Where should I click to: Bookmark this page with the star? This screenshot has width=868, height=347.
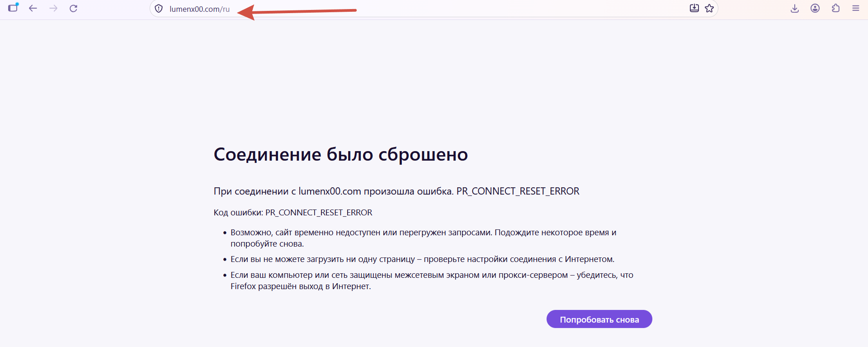[709, 8]
